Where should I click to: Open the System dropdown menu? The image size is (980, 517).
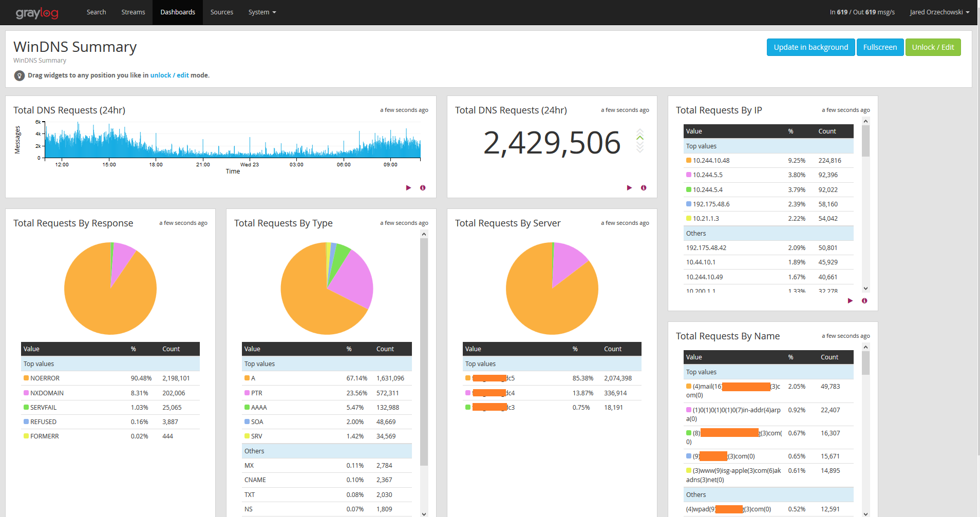(262, 12)
